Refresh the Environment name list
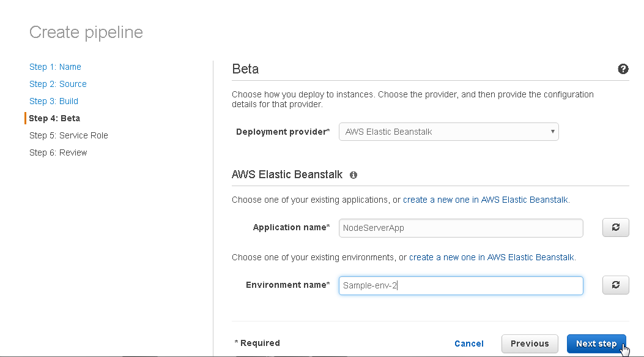This screenshot has width=644, height=357. coord(616,285)
